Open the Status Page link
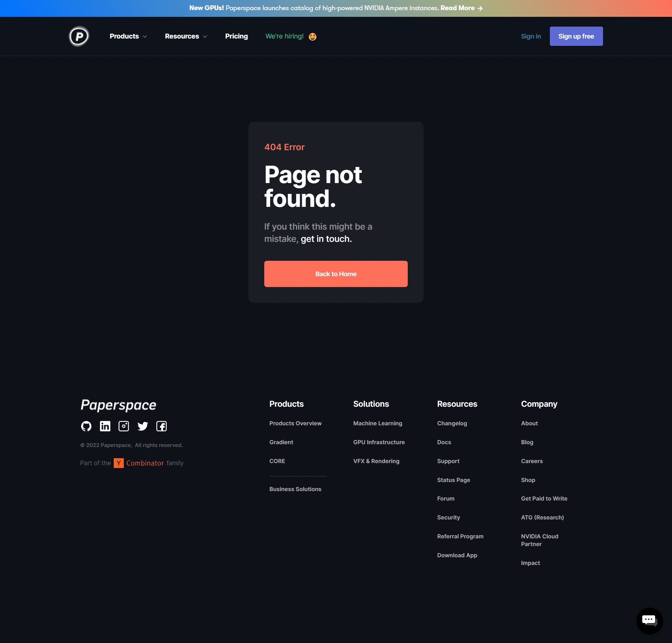This screenshot has width=672, height=643. pyautogui.click(x=454, y=480)
